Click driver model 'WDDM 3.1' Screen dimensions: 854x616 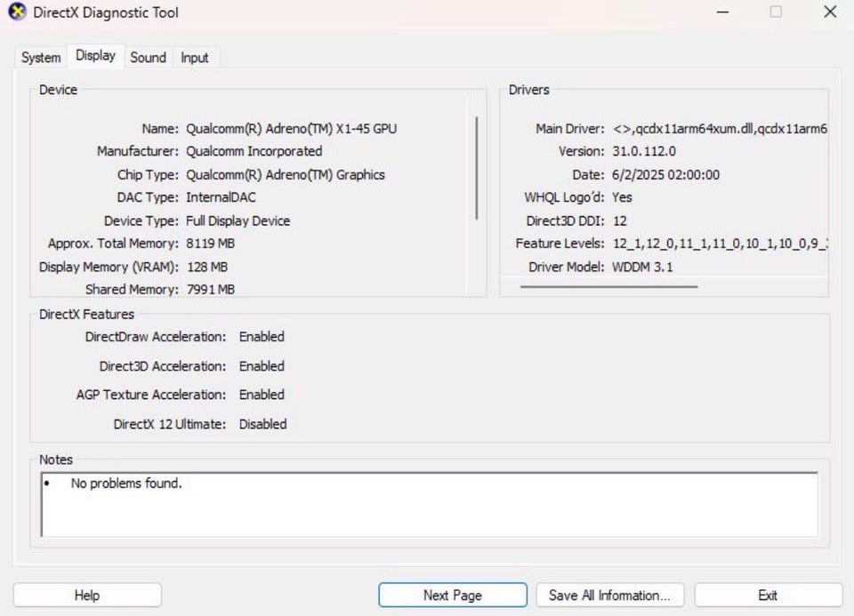click(642, 268)
